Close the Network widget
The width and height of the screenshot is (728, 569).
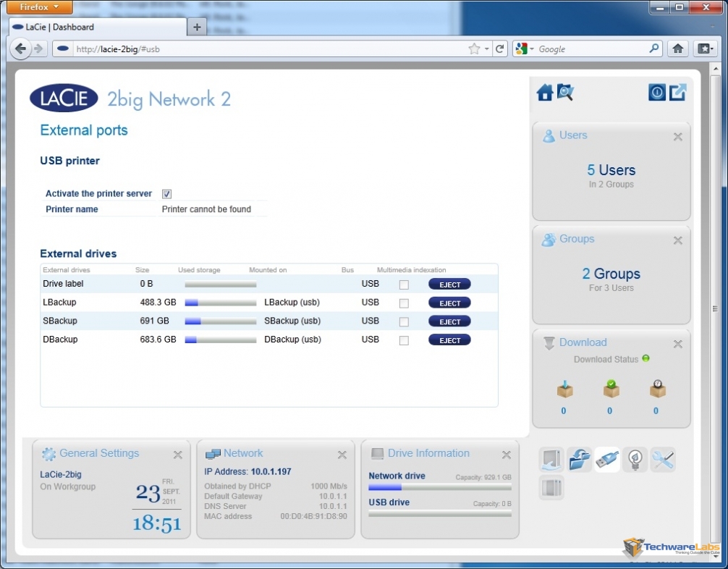342,455
